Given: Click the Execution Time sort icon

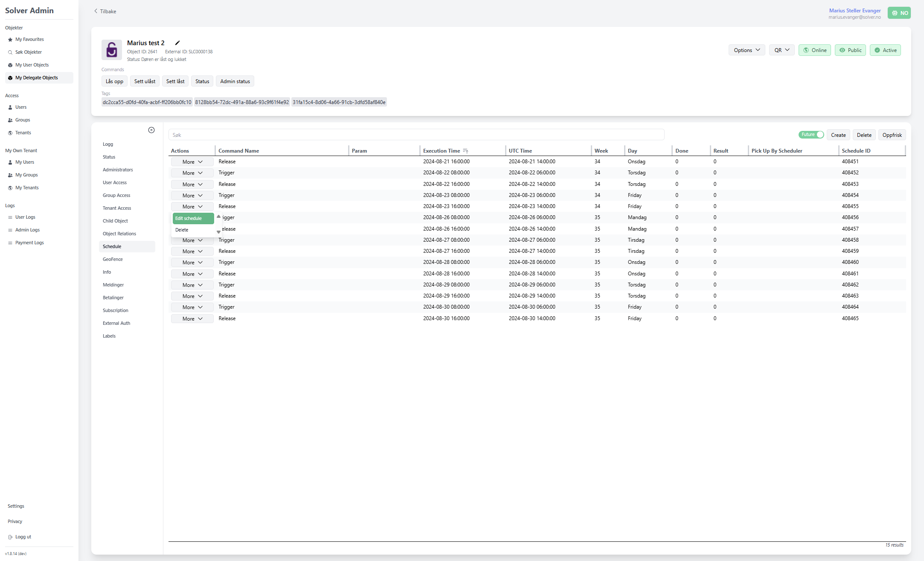Looking at the screenshot, I should point(465,151).
